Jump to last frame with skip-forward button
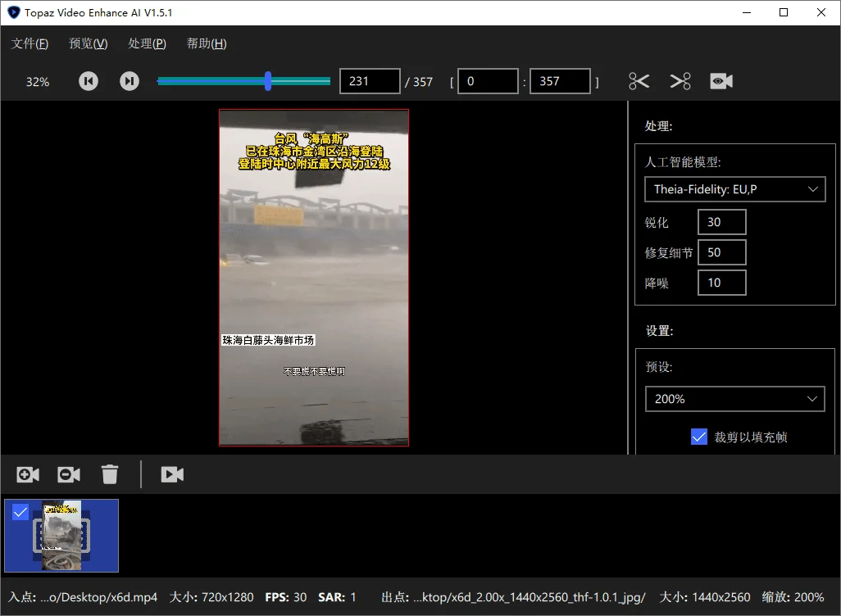Viewport: 841px width, 616px height. (129, 81)
